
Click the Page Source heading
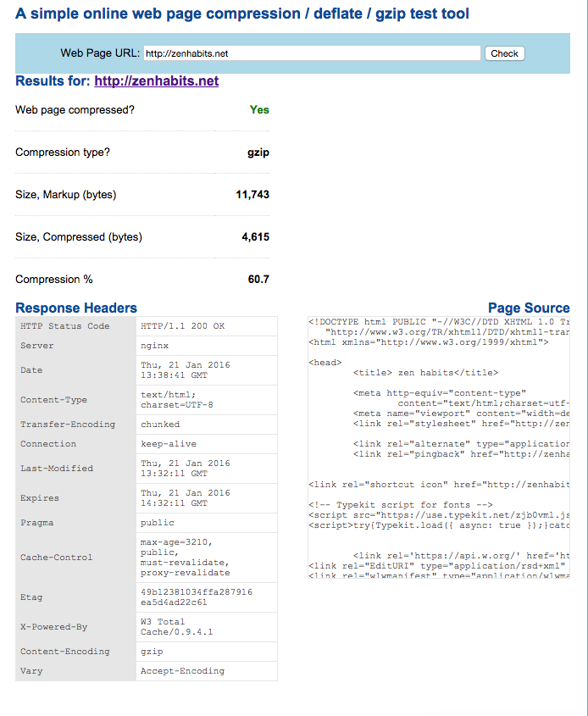pyautogui.click(x=528, y=308)
